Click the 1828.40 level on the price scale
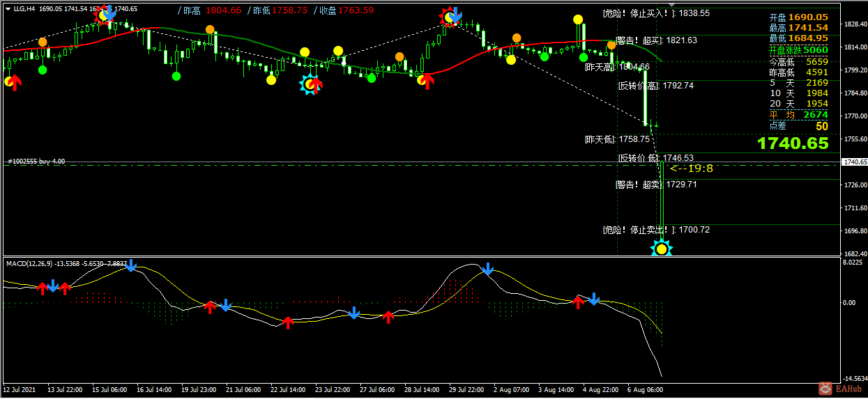This screenshot has width=868, height=399. [x=855, y=24]
